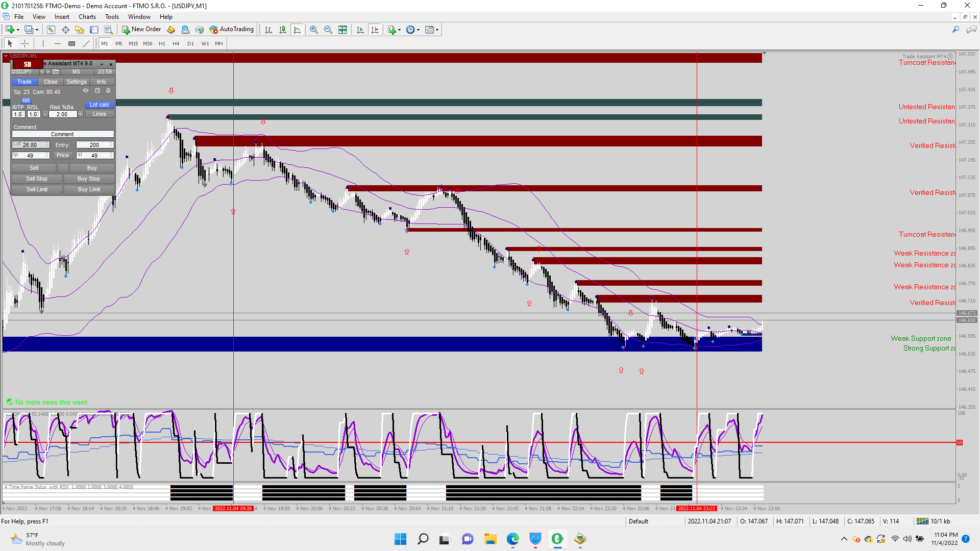The image size is (980, 551).
Task: Toggle the RR mode button
Action: pyautogui.click(x=26, y=101)
